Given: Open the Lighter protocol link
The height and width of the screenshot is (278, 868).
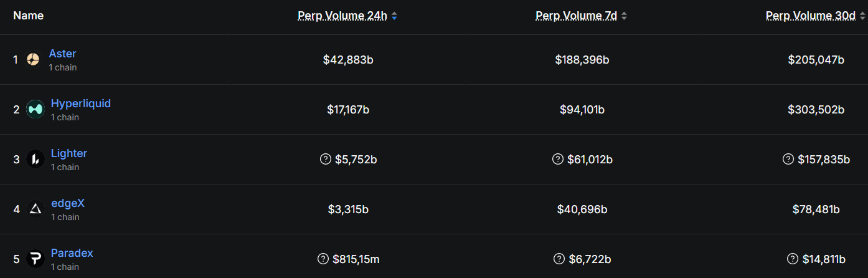Looking at the screenshot, I should 69,153.
